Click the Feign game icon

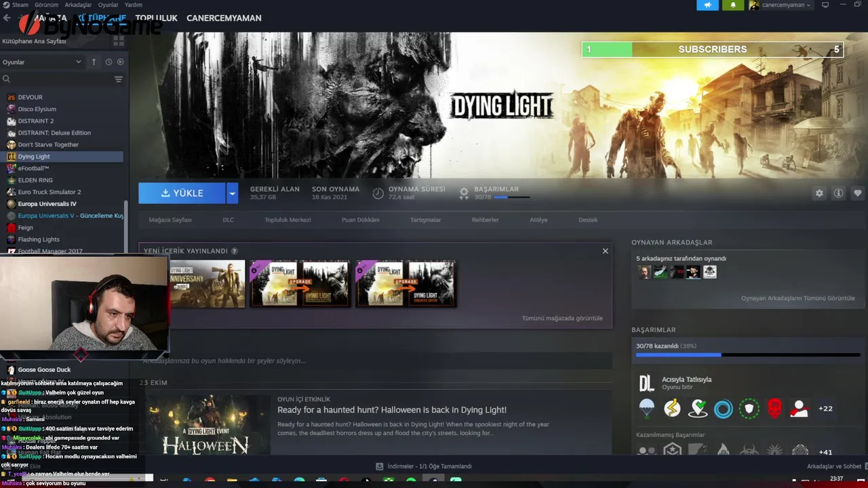click(11, 228)
